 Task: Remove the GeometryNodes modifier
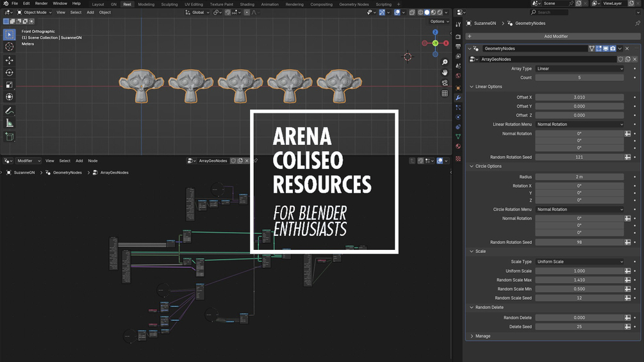pos(627,49)
